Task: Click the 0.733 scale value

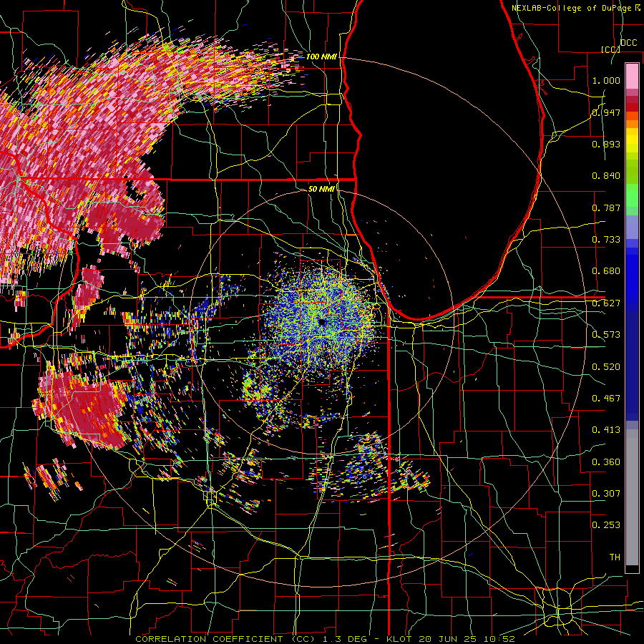Action: click(606, 240)
